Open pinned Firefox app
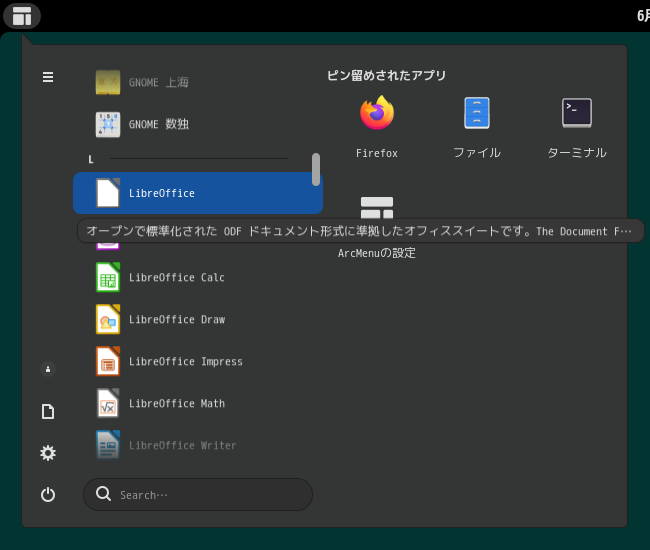The image size is (650, 550). tap(377, 126)
